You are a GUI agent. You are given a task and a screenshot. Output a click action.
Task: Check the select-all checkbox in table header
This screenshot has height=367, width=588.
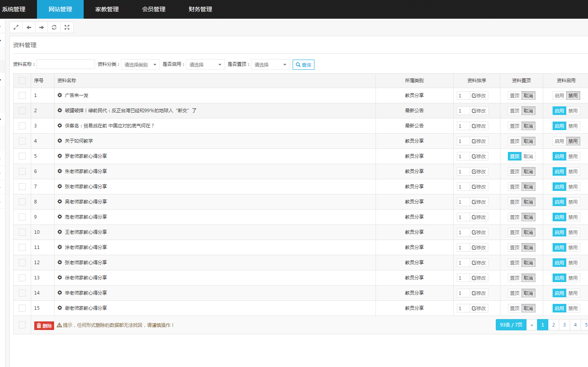click(22, 81)
